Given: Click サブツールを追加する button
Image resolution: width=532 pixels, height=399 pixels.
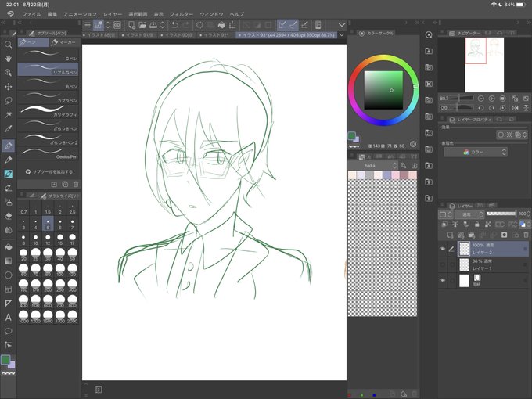Looking at the screenshot, I should pos(49,171).
